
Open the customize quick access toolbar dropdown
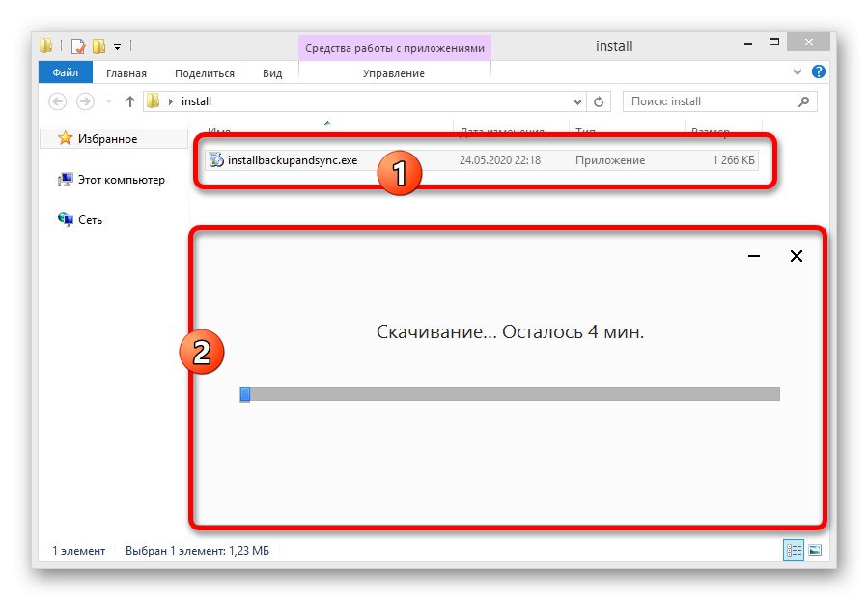pos(118,47)
